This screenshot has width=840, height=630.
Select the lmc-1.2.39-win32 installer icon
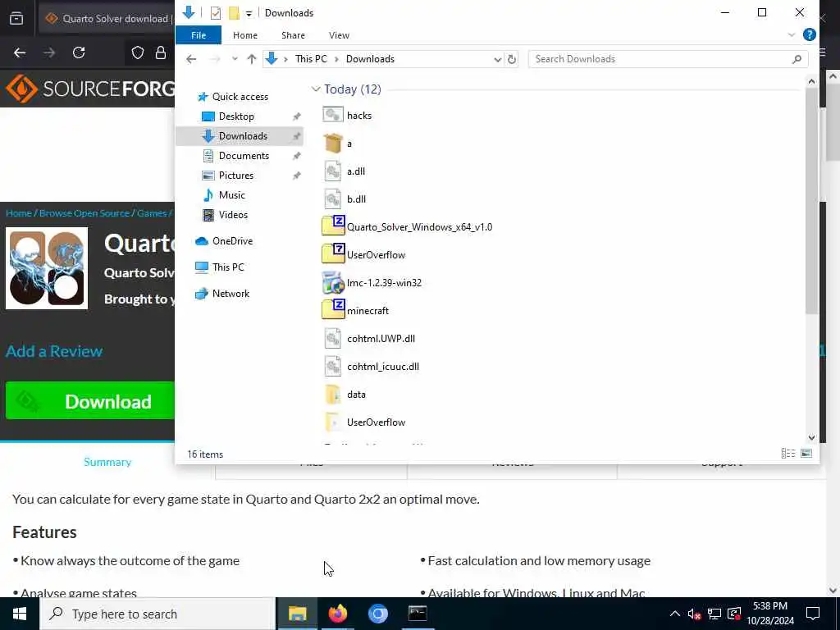(333, 283)
